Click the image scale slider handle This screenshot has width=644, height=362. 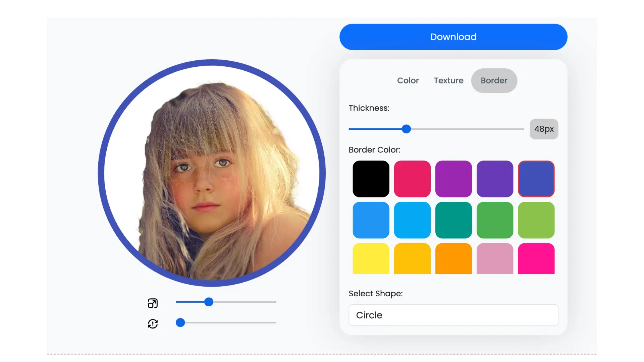point(209,302)
